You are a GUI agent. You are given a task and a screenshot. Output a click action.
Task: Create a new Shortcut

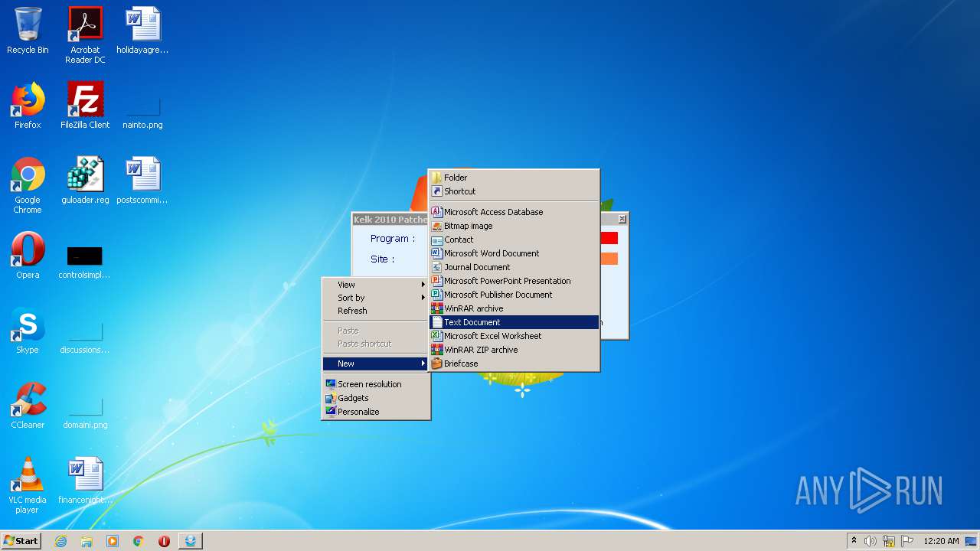pyautogui.click(x=514, y=191)
